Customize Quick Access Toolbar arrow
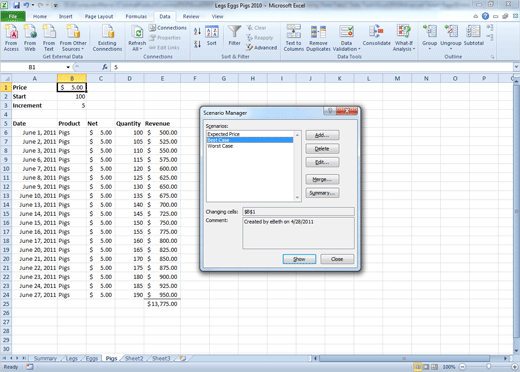This screenshot has width=520, height=372. 55,5
